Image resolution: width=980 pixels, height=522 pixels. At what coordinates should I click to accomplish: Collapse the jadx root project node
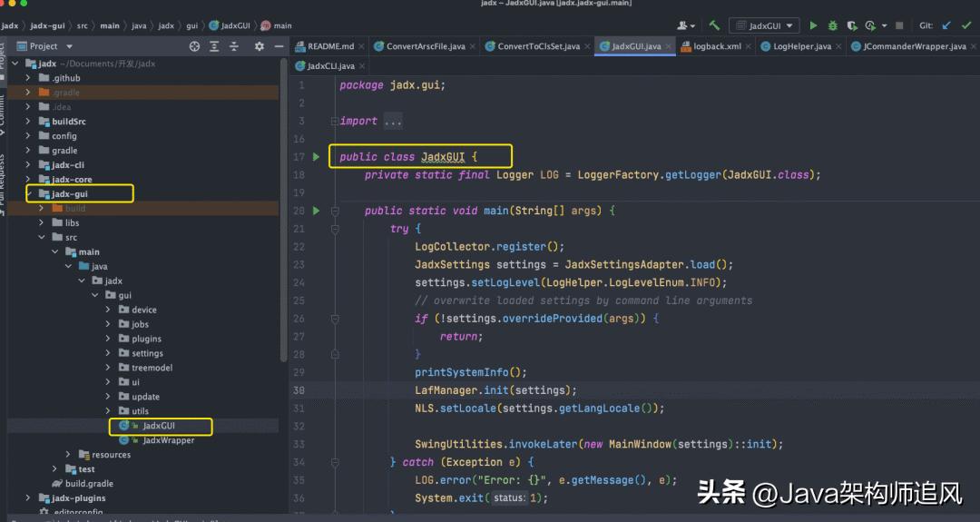pyautogui.click(x=15, y=64)
